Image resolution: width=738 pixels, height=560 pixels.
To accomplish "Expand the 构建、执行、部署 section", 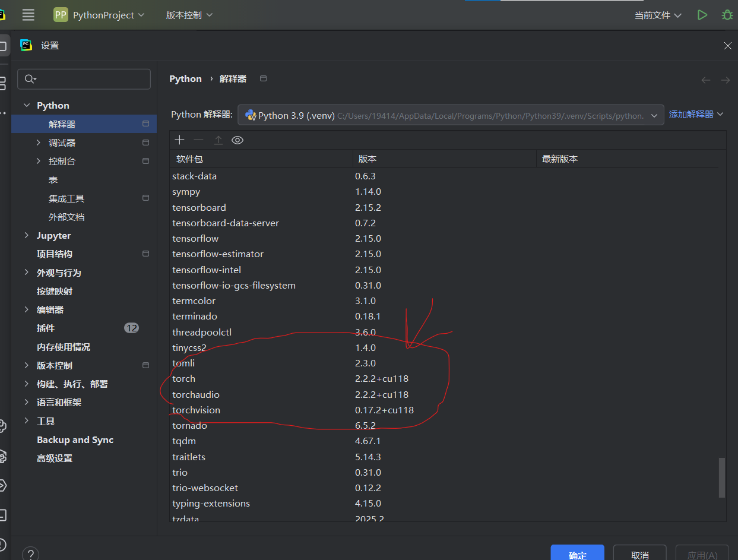I will (x=26, y=384).
